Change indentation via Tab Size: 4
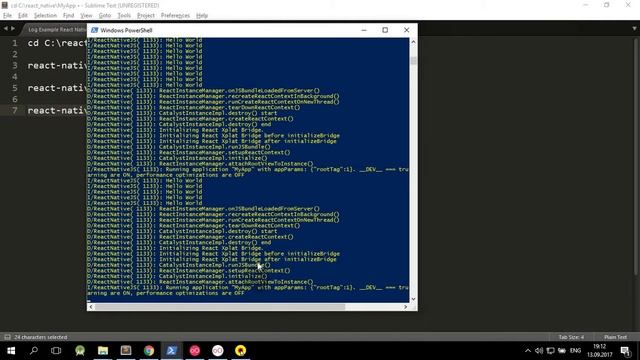This screenshot has width=640, height=360. (571, 337)
